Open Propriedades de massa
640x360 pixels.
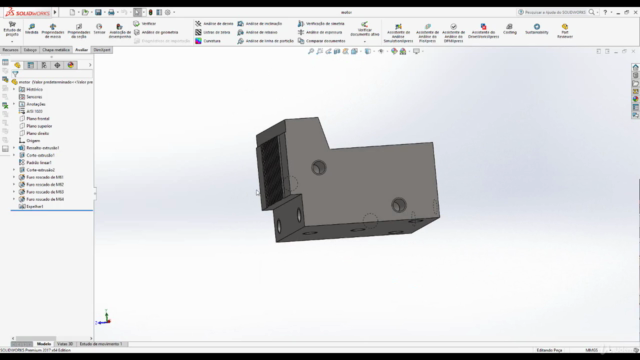53,31
